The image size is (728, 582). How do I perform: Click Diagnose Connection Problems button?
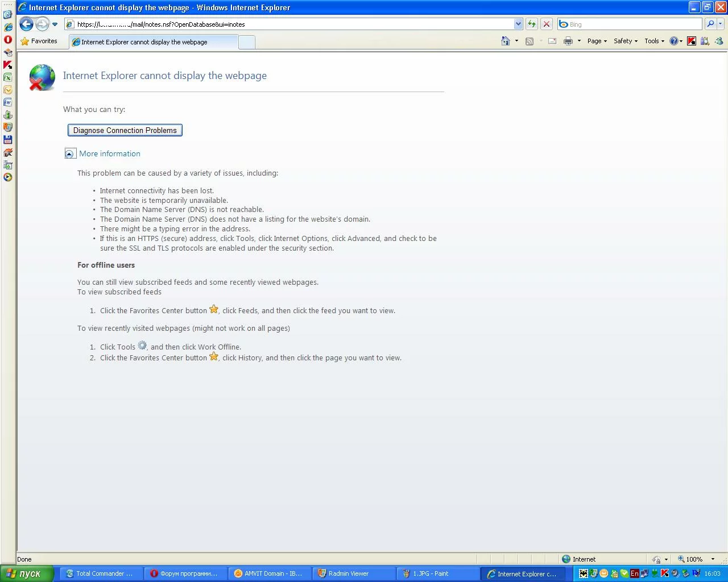[125, 130]
